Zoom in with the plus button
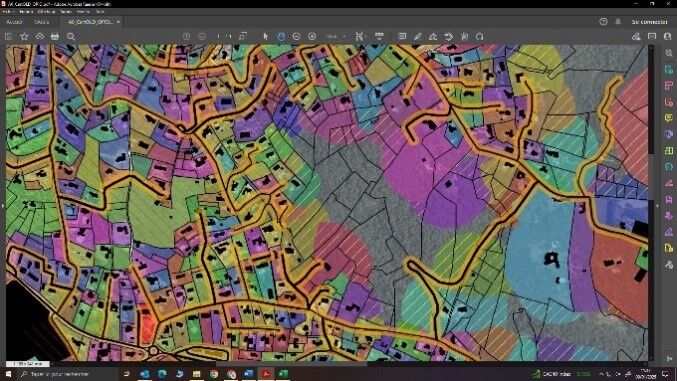 point(312,37)
